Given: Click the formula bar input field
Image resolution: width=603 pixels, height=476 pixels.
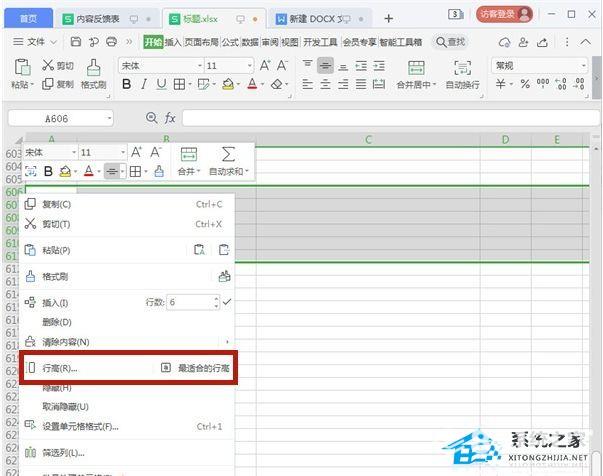Looking at the screenshot, I should [x=390, y=118].
